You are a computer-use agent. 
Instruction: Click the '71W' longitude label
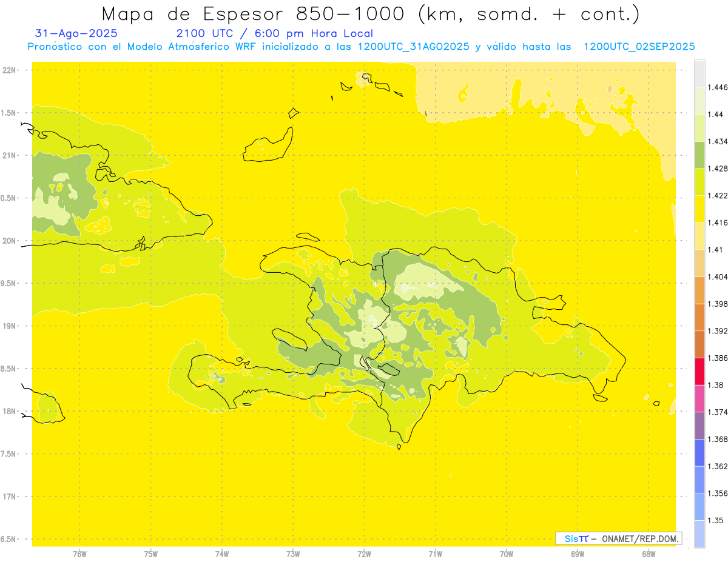tap(435, 554)
